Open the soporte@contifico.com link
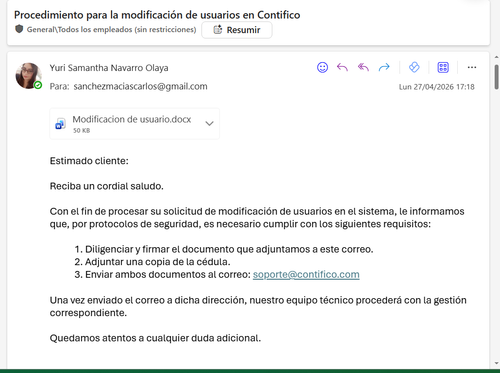The width and height of the screenshot is (500, 373). 306,274
